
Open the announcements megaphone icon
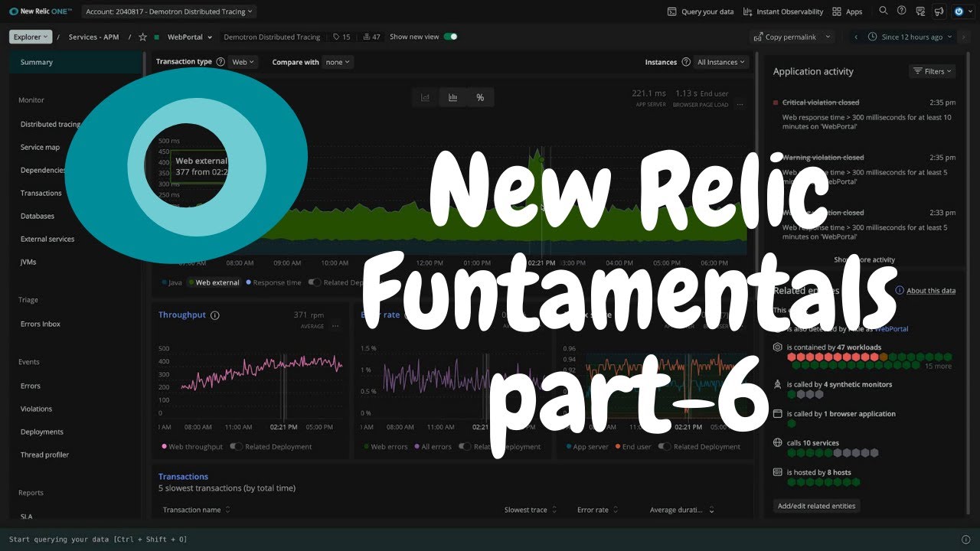point(939,11)
